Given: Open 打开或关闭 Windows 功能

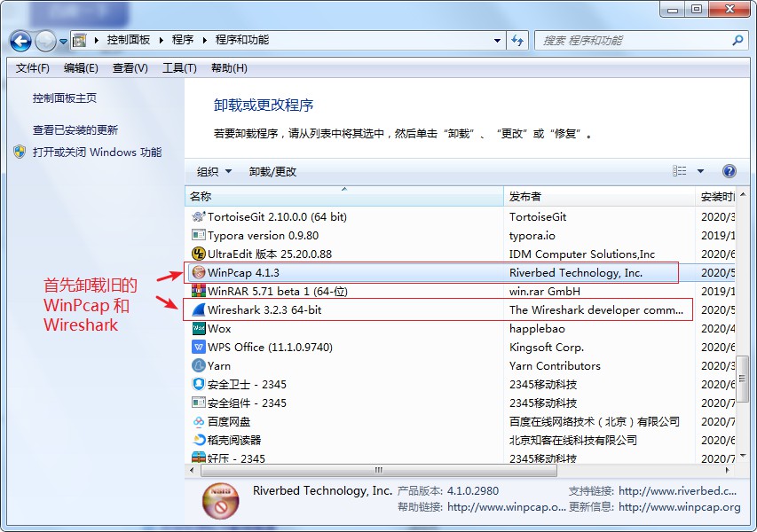Looking at the screenshot, I should [97, 152].
